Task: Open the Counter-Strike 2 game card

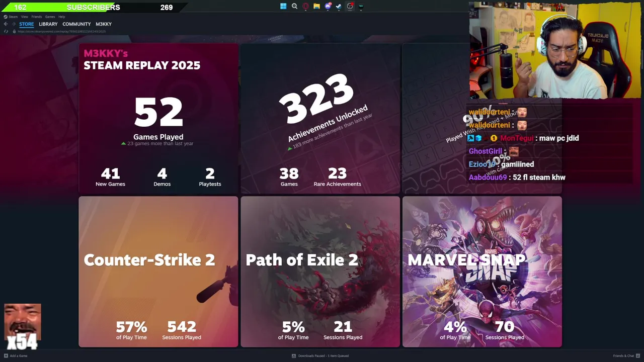Action: point(158,271)
